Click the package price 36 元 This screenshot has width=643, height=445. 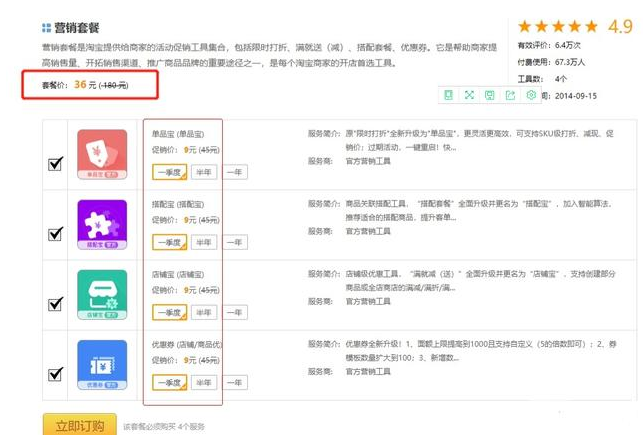pyautogui.click(x=85, y=85)
